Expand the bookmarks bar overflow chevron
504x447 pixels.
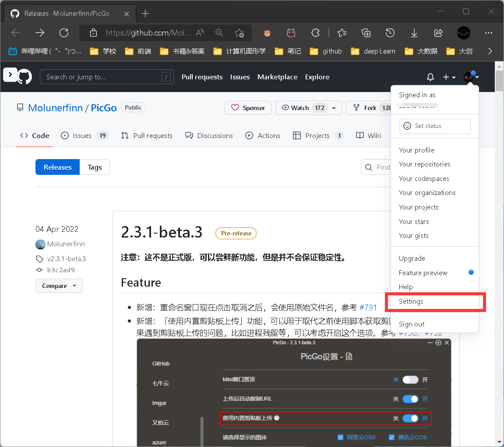tap(490, 51)
